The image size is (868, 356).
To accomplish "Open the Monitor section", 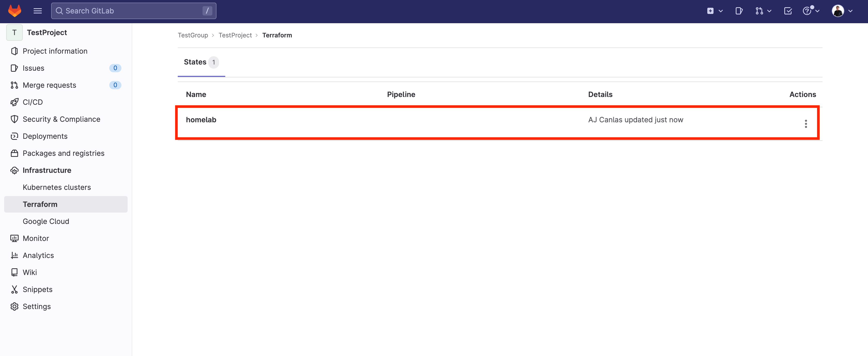I will pyautogui.click(x=35, y=238).
